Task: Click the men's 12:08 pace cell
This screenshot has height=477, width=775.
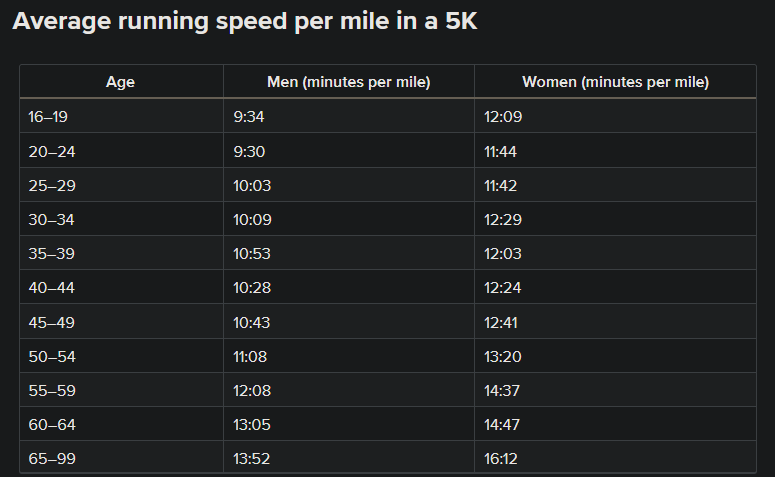Action: [252, 390]
